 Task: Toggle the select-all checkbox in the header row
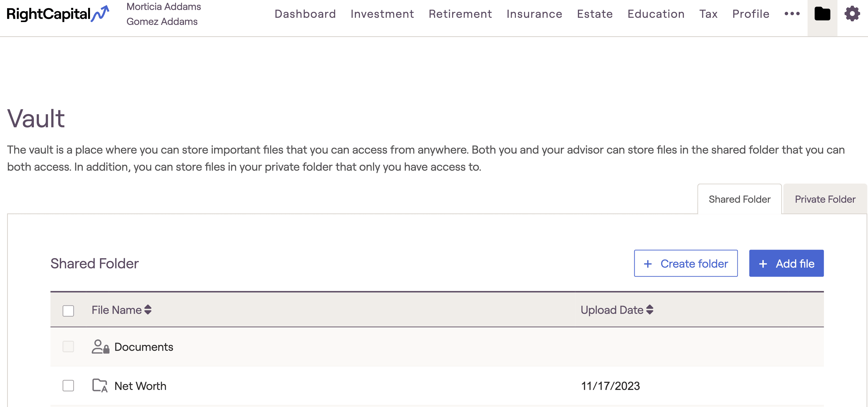(68, 311)
